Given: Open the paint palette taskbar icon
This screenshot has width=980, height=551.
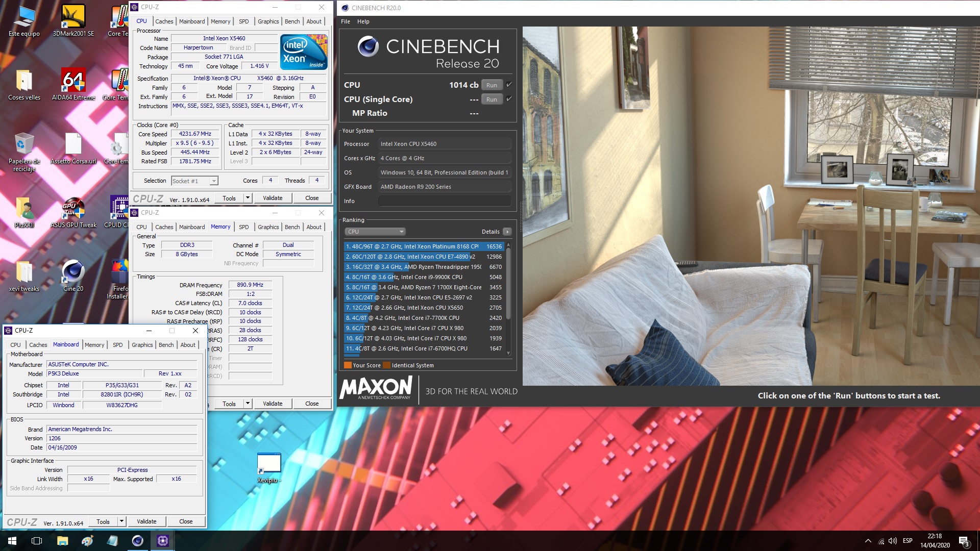Looking at the screenshot, I should (87, 541).
